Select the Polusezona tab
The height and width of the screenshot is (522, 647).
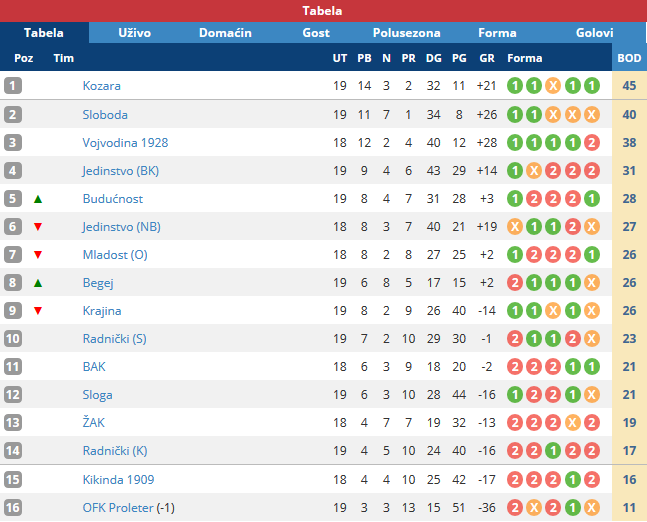pos(406,33)
